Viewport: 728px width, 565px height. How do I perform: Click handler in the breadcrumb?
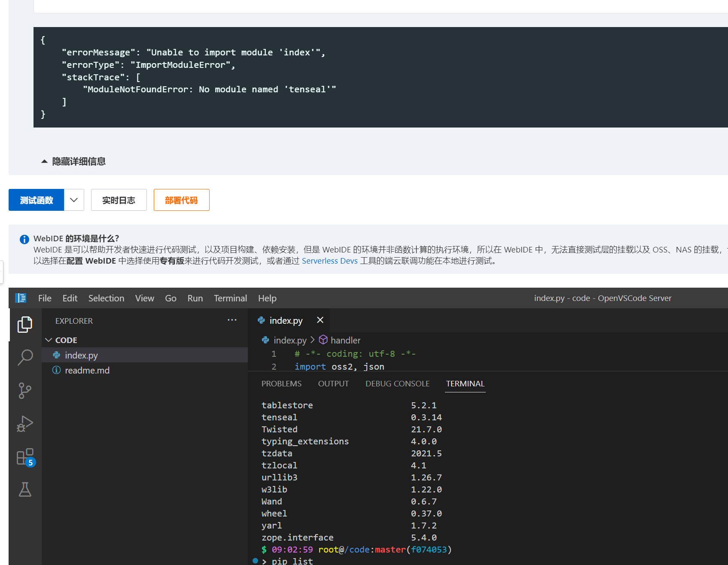[x=345, y=340]
